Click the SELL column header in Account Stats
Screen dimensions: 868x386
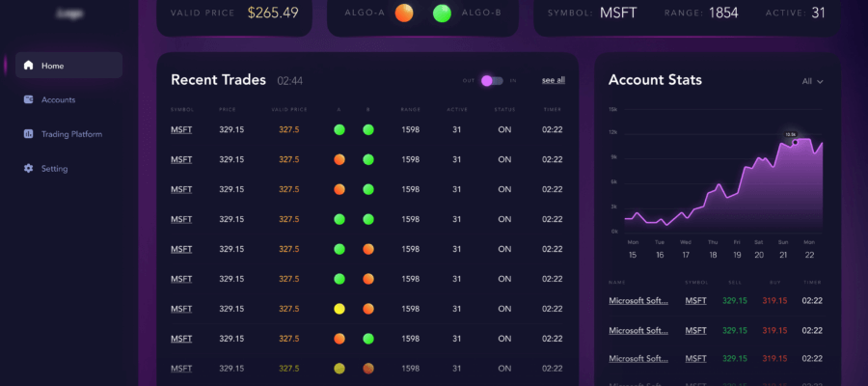[x=735, y=283]
